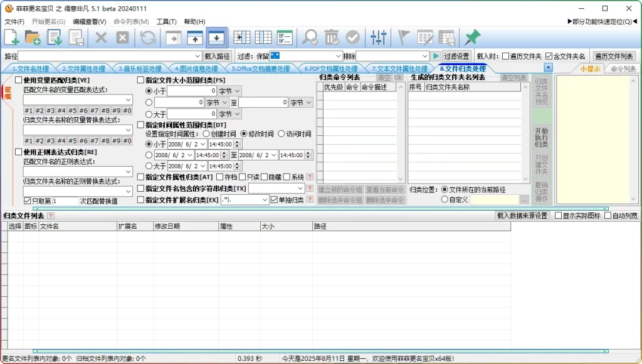Click the panel up-arrow layout icon

pos(195,38)
